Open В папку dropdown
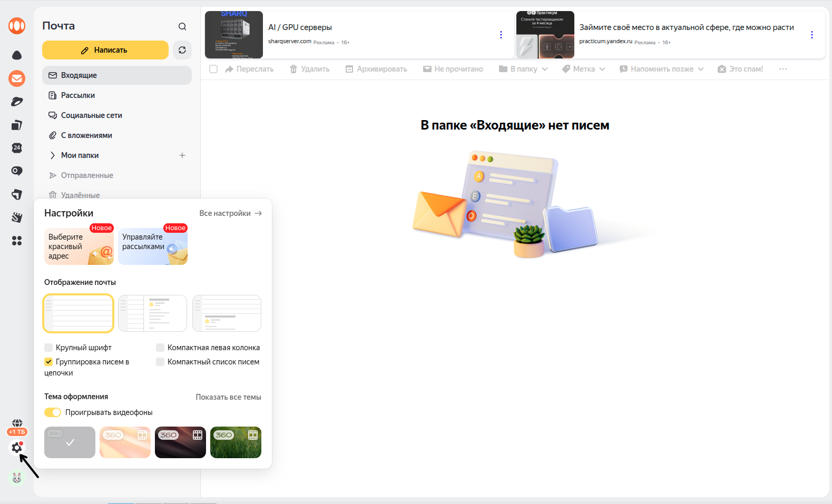Viewport: 832px width, 504px height. tap(523, 69)
